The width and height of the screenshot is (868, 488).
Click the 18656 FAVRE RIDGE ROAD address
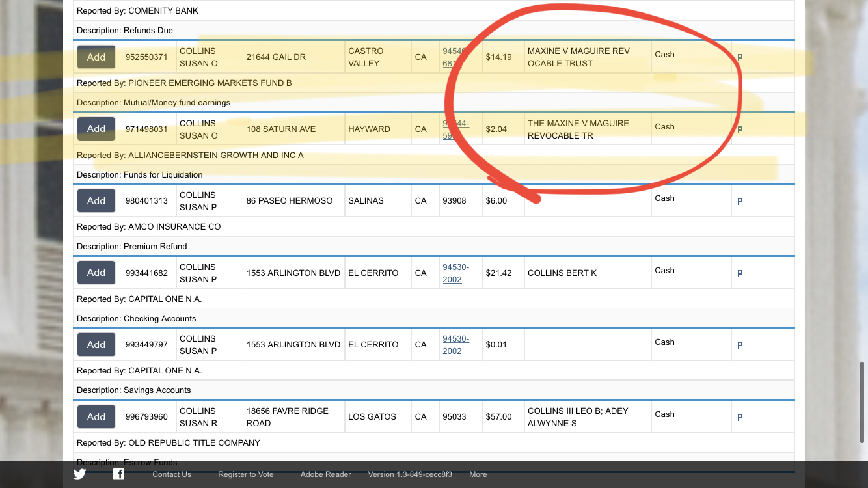tap(288, 417)
